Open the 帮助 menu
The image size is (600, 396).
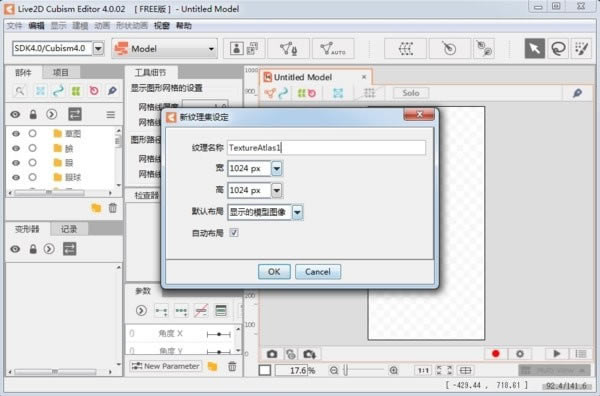pos(184,26)
